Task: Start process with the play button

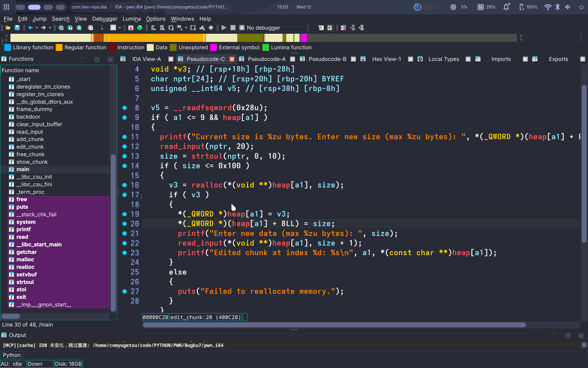Action: tap(224, 28)
